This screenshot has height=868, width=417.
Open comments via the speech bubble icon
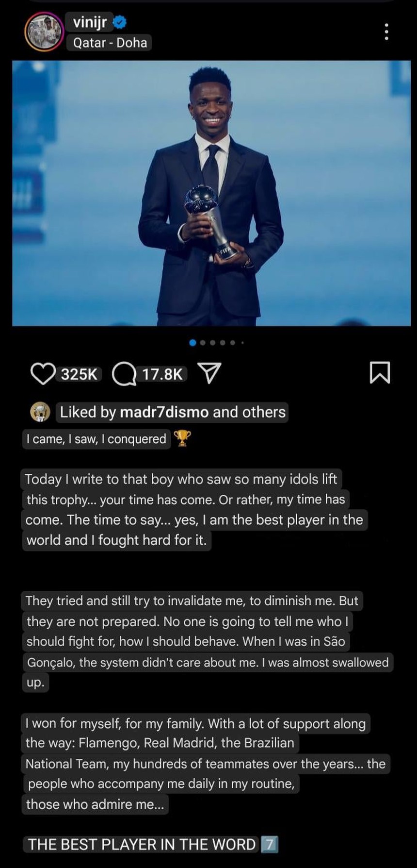(x=124, y=374)
